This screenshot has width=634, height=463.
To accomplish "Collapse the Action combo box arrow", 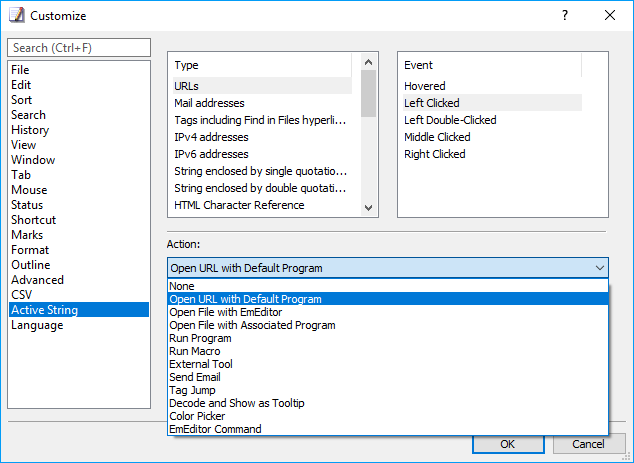I will 600,268.
